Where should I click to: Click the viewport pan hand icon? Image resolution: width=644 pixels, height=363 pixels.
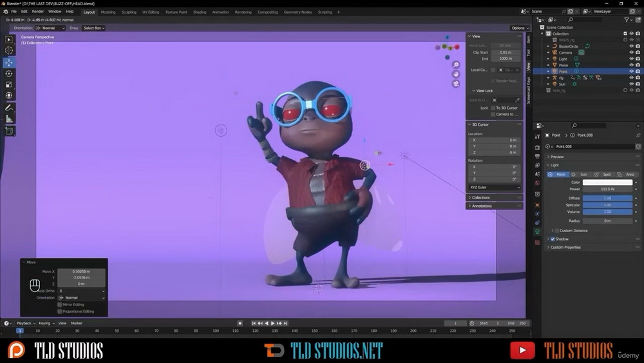(x=456, y=74)
